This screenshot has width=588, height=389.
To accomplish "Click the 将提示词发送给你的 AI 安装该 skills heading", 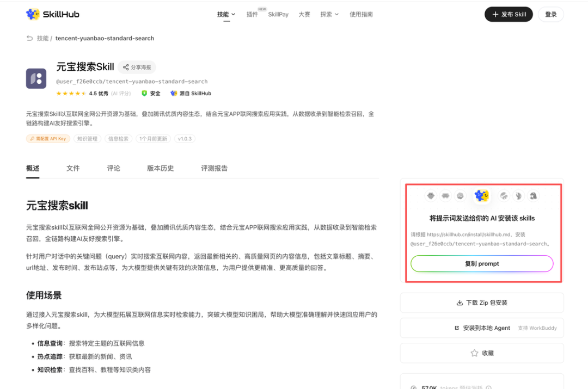I will point(482,218).
